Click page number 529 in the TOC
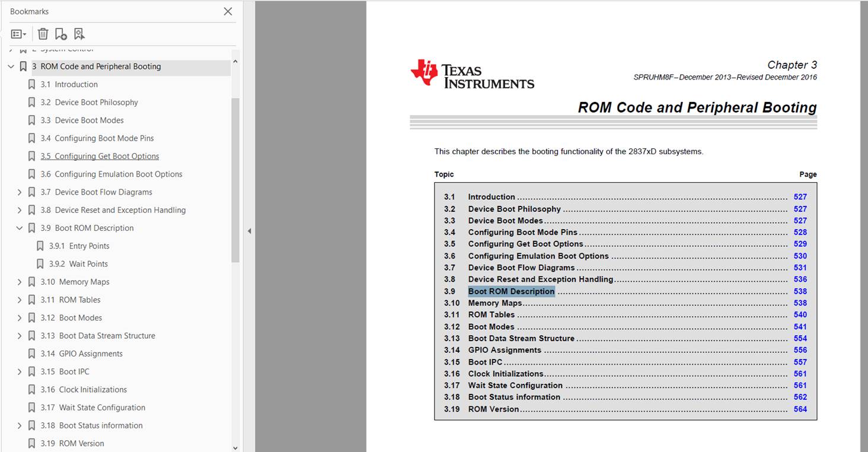This screenshot has height=452, width=868. [x=800, y=244]
